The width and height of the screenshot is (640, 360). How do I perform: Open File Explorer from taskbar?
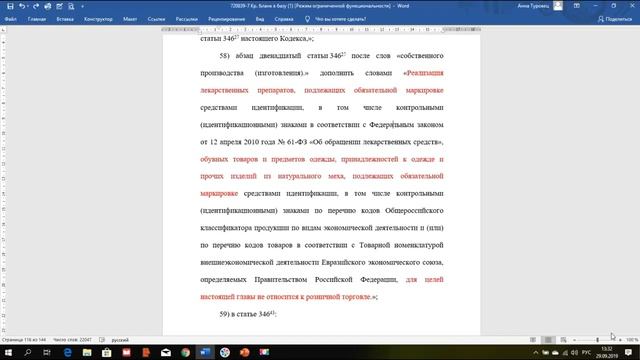[x=87, y=352]
